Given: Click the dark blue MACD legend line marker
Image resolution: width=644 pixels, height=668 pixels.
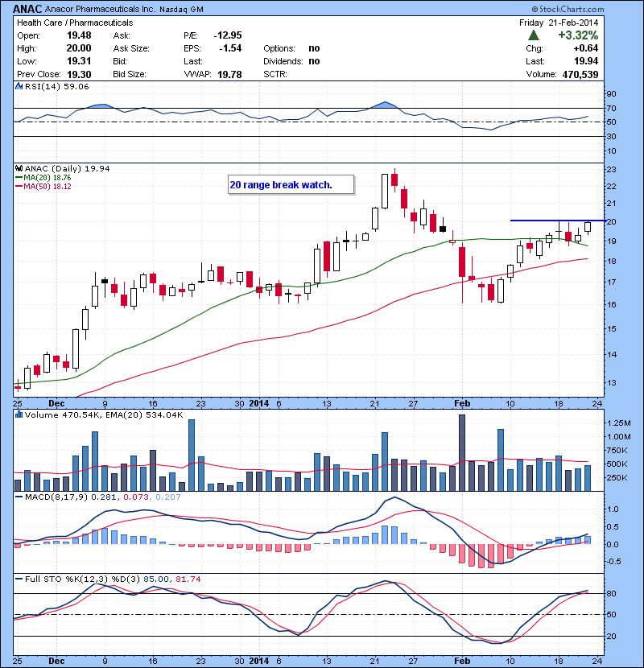Looking at the screenshot, I should click(19, 497).
